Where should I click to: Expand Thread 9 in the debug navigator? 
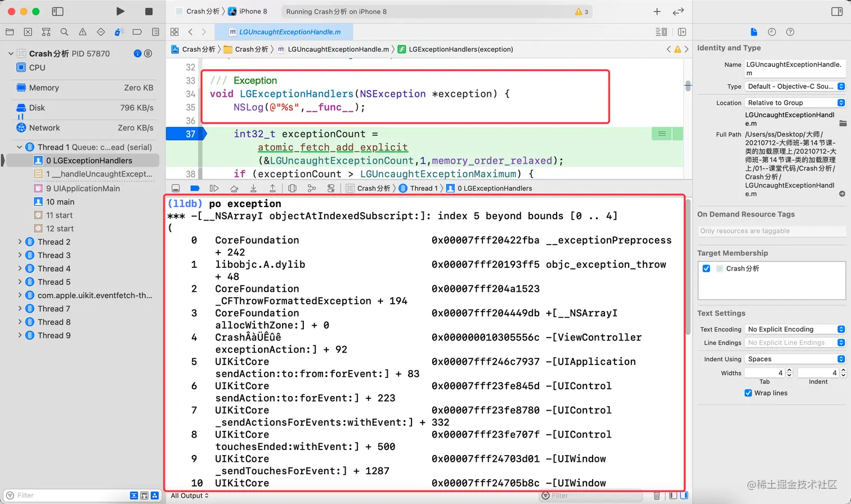pos(20,335)
